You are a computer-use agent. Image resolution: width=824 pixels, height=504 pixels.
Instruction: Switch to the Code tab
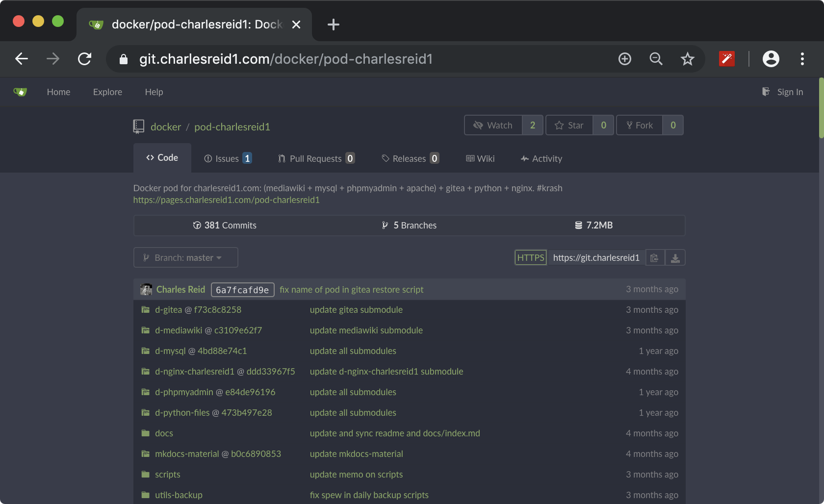click(162, 158)
